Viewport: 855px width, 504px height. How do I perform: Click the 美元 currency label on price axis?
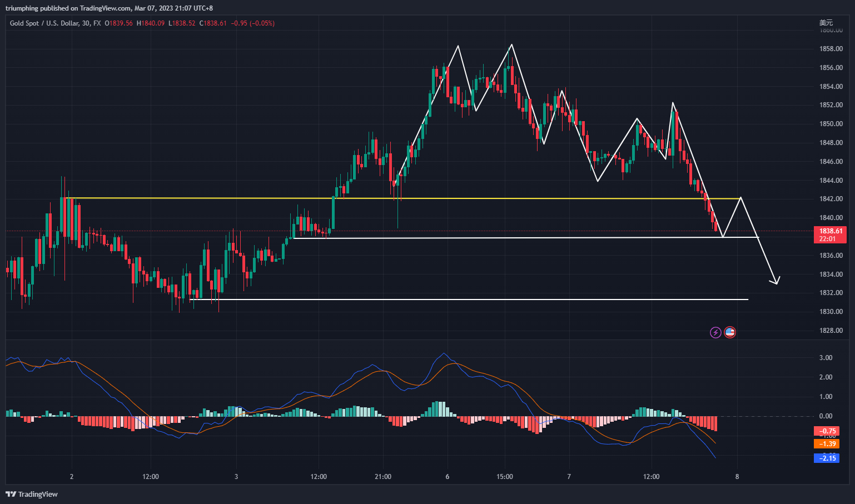(x=826, y=23)
